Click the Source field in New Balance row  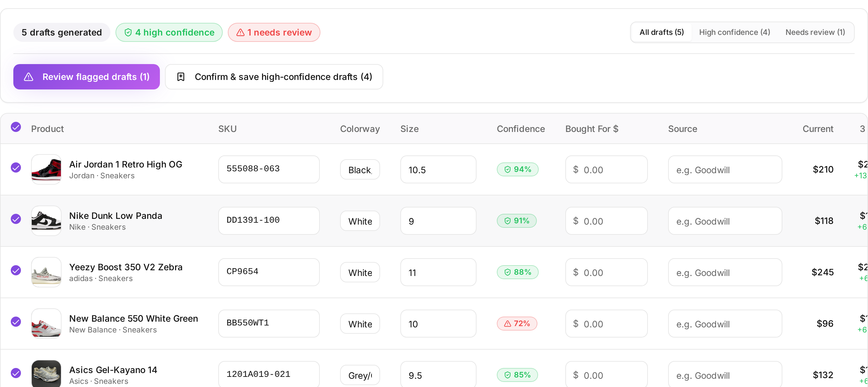(725, 324)
